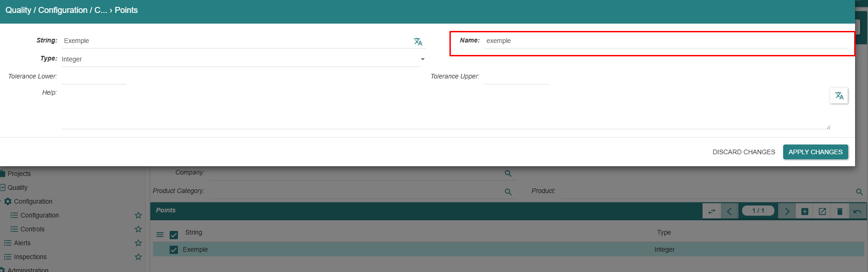The image size is (868, 272).
Task: Favorite the Alerts menu item with star
Action: (x=138, y=243)
